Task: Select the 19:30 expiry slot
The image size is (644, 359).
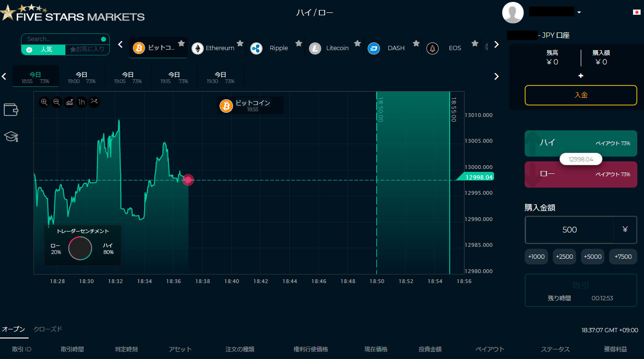Action: tap(221, 77)
